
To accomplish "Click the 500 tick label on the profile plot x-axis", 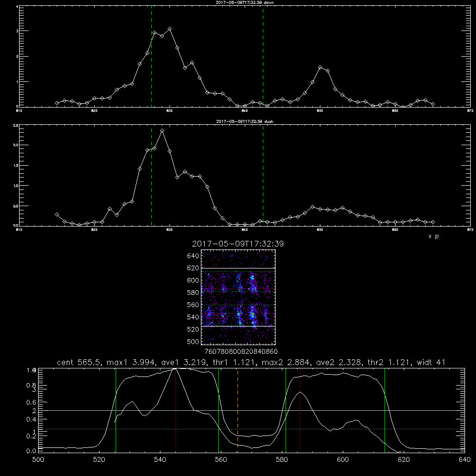I will pos(38,460).
